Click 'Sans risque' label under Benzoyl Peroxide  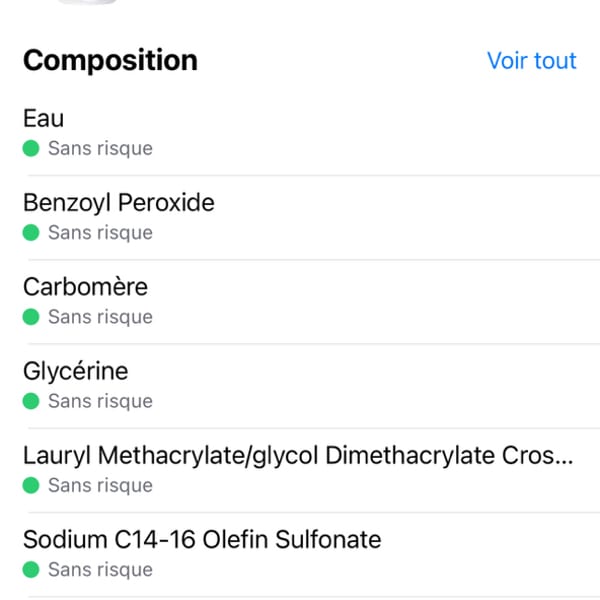click(100, 233)
